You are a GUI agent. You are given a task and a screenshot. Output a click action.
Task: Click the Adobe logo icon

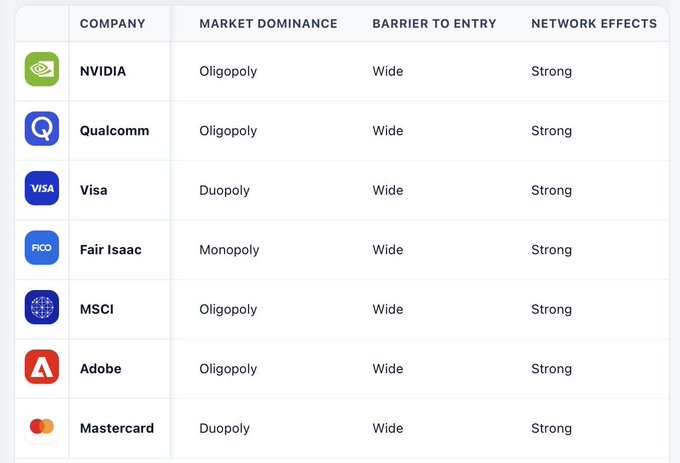[x=42, y=367]
